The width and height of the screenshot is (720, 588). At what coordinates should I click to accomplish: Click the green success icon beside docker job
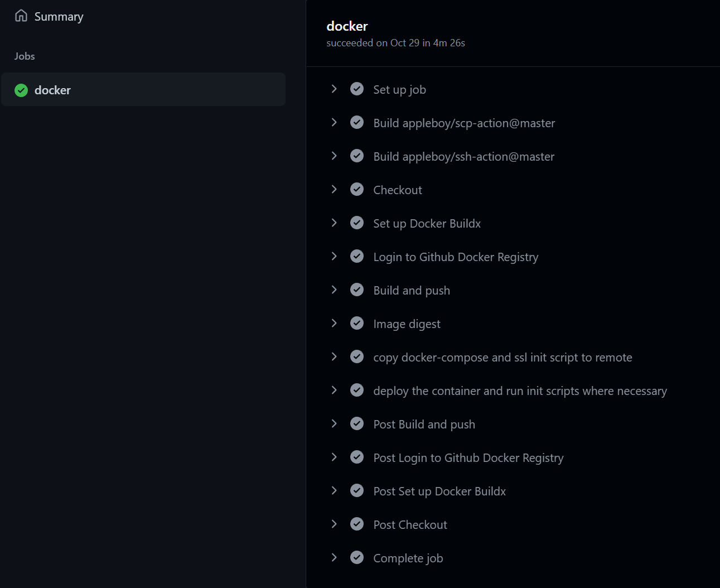(21, 90)
